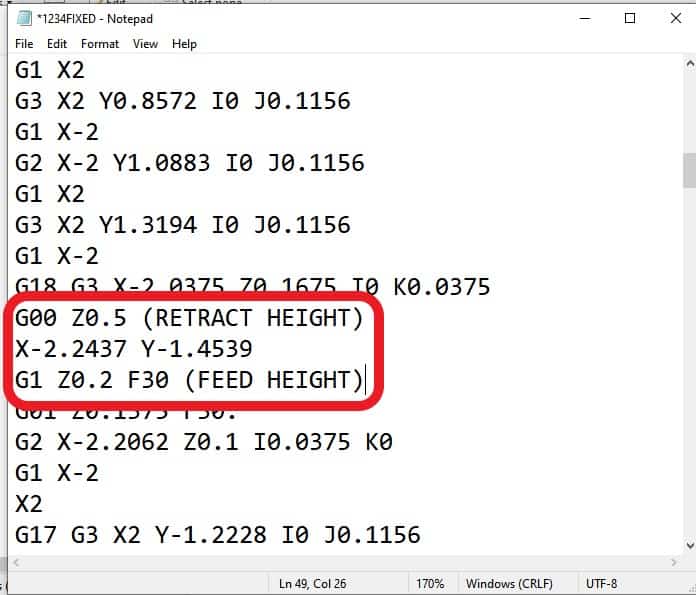
Task: Open the File menu
Action: (x=24, y=44)
